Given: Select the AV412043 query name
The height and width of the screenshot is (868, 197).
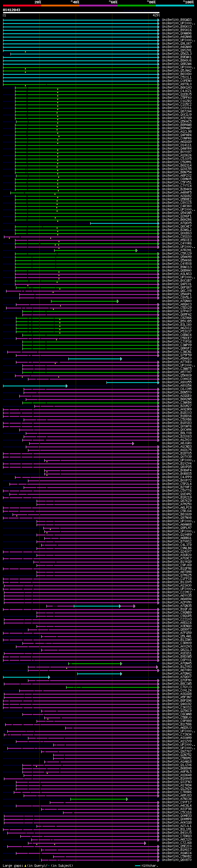Looking at the screenshot, I should 11,10.
